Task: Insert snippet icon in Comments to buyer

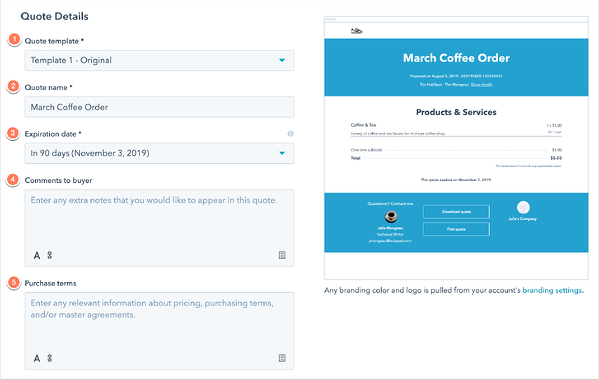Action: click(x=282, y=255)
